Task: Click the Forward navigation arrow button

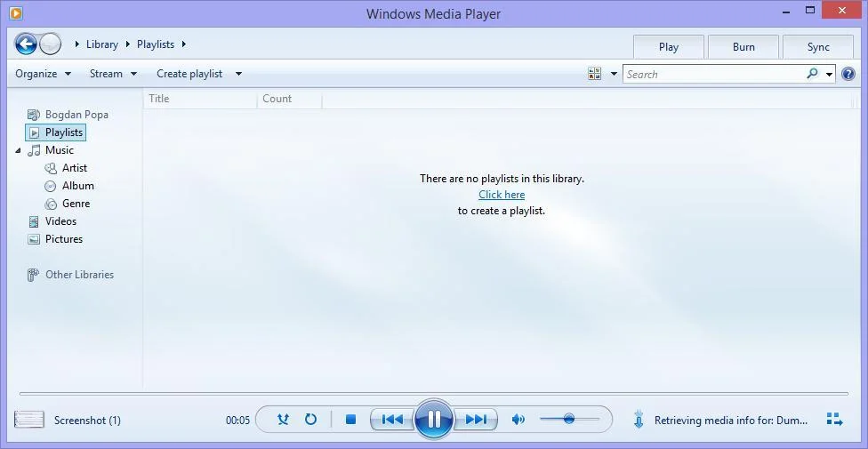Action: (x=50, y=44)
